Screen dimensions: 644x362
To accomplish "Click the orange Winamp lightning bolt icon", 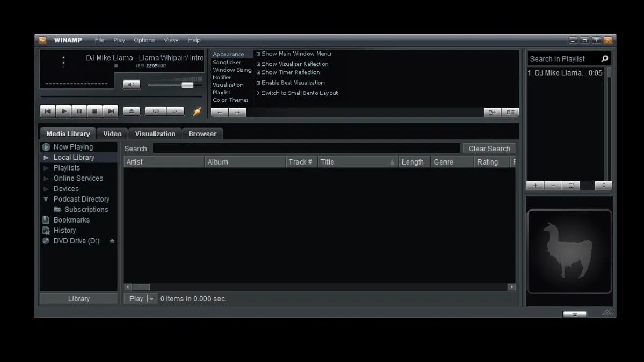I will (x=197, y=112).
